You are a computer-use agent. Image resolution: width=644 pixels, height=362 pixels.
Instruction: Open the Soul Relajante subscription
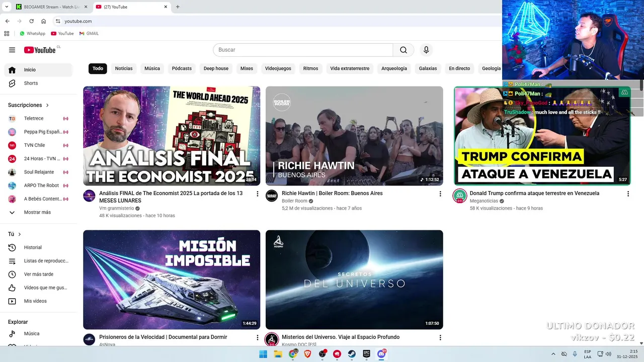click(x=38, y=172)
